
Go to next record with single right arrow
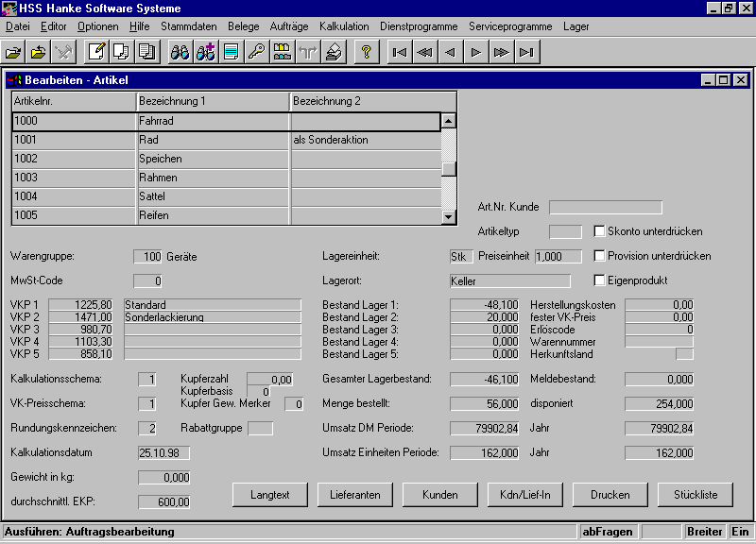point(476,52)
